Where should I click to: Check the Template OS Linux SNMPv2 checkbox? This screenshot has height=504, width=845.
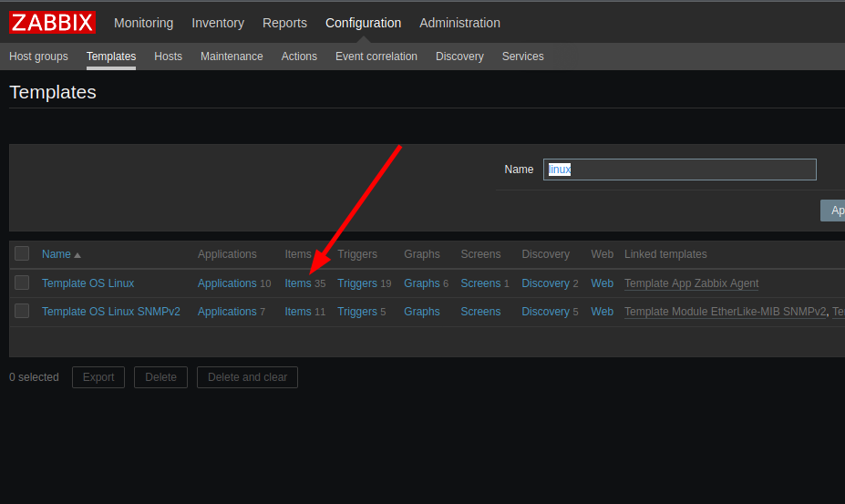[22, 311]
